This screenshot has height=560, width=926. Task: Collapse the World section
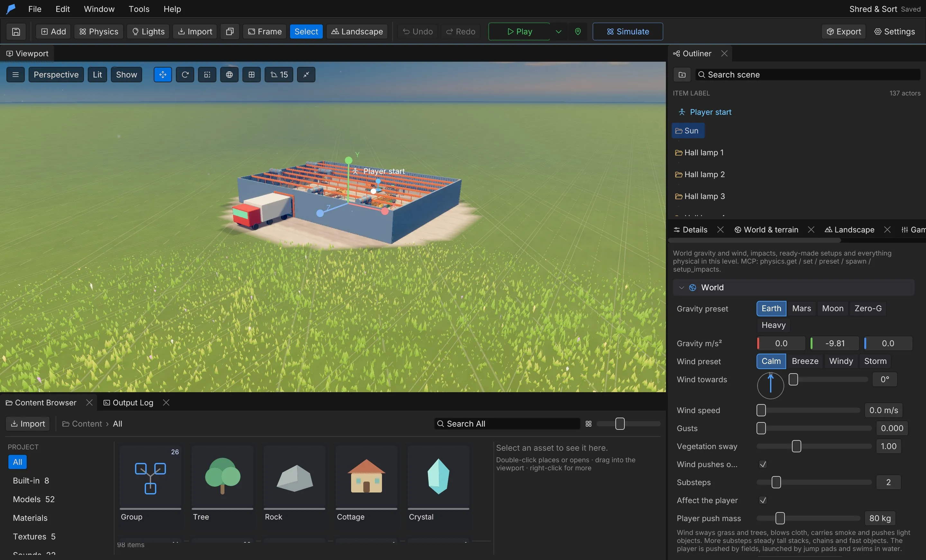point(681,287)
